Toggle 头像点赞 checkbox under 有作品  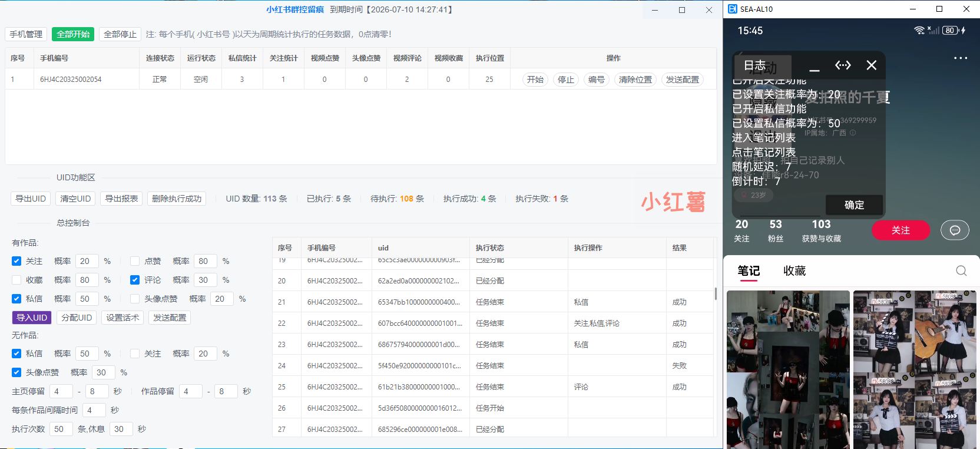pyautogui.click(x=135, y=299)
